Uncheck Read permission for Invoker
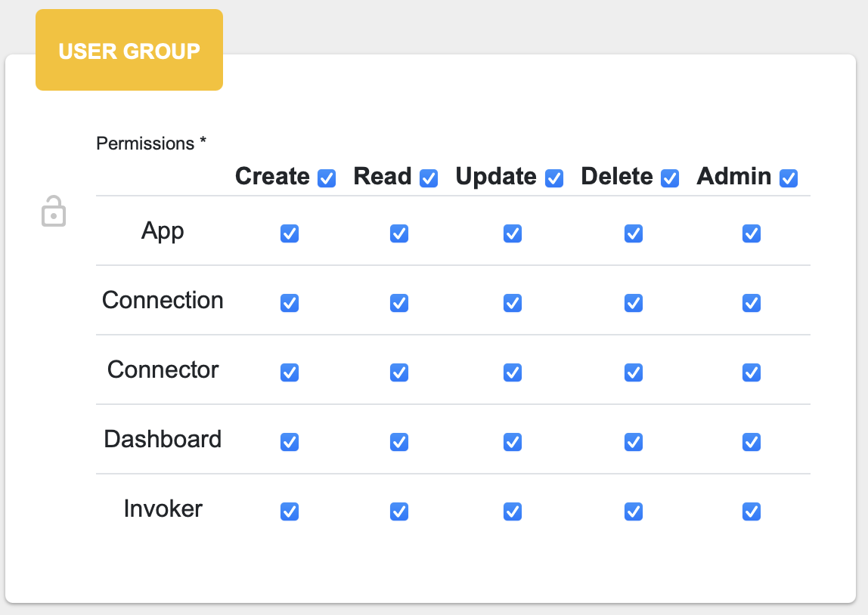The width and height of the screenshot is (868, 615). [x=399, y=511]
